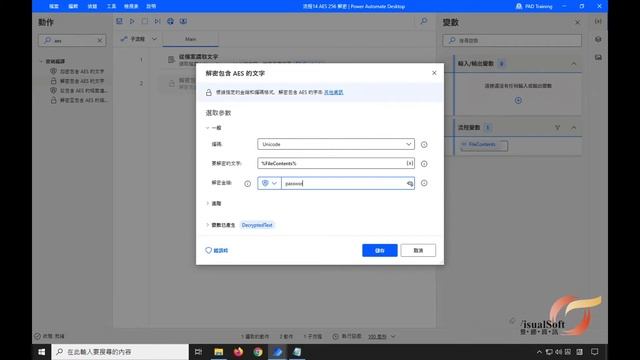The height and width of the screenshot is (360, 640).
Task: Click the Run flow play icon
Action: (132, 21)
